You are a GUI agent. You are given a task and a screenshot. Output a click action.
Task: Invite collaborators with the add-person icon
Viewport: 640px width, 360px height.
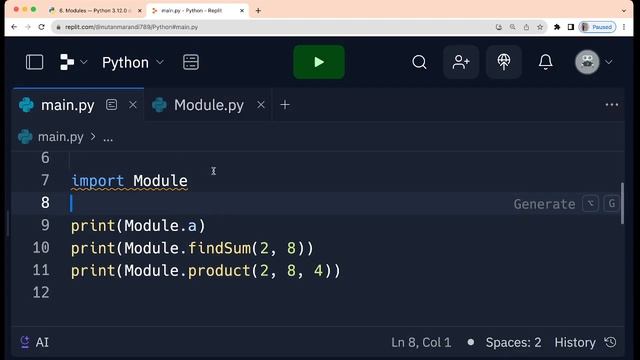pos(461,62)
